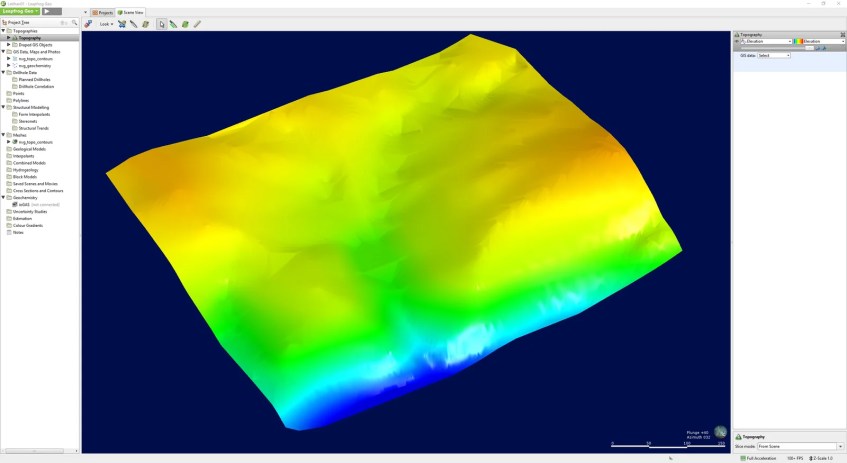Image resolution: width=847 pixels, height=463 pixels.
Task: Select the Stereonets folder
Action: pyautogui.click(x=28, y=121)
